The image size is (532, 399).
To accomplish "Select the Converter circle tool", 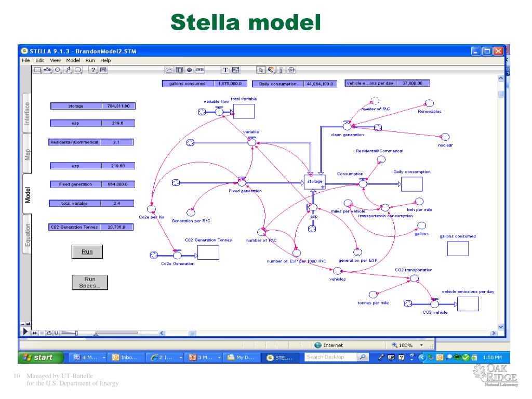I will pyautogui.click(x=58, y=70).
